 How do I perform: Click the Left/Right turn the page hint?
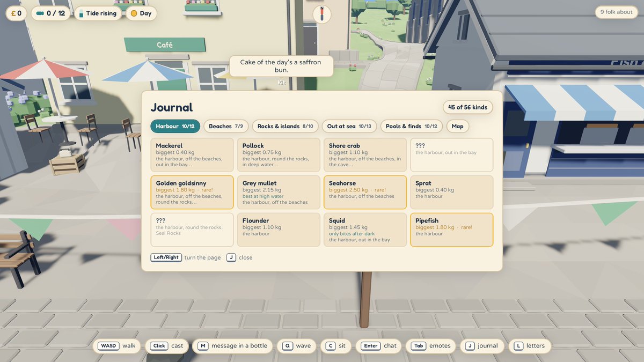186,257
